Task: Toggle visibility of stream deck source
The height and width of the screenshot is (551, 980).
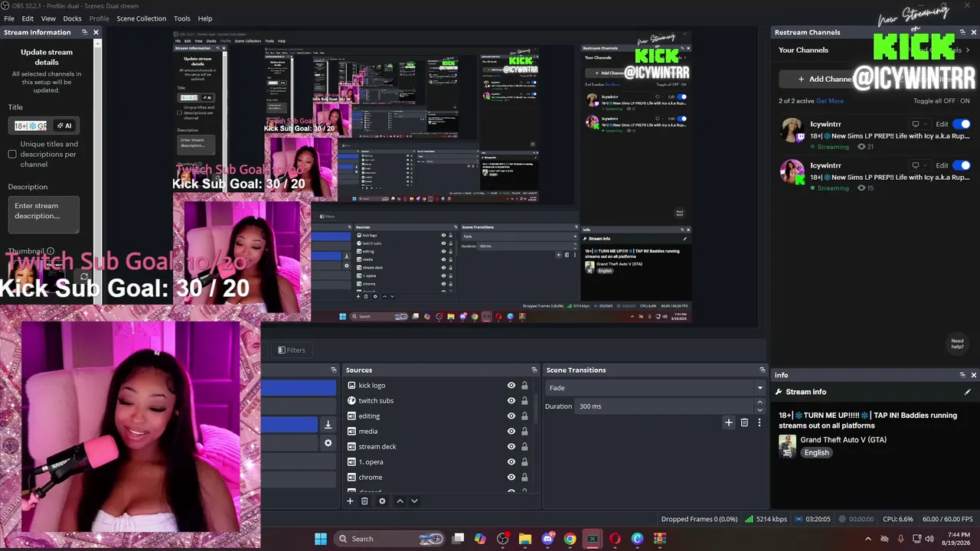Action: pyautogui.click(x=511, y=447)
